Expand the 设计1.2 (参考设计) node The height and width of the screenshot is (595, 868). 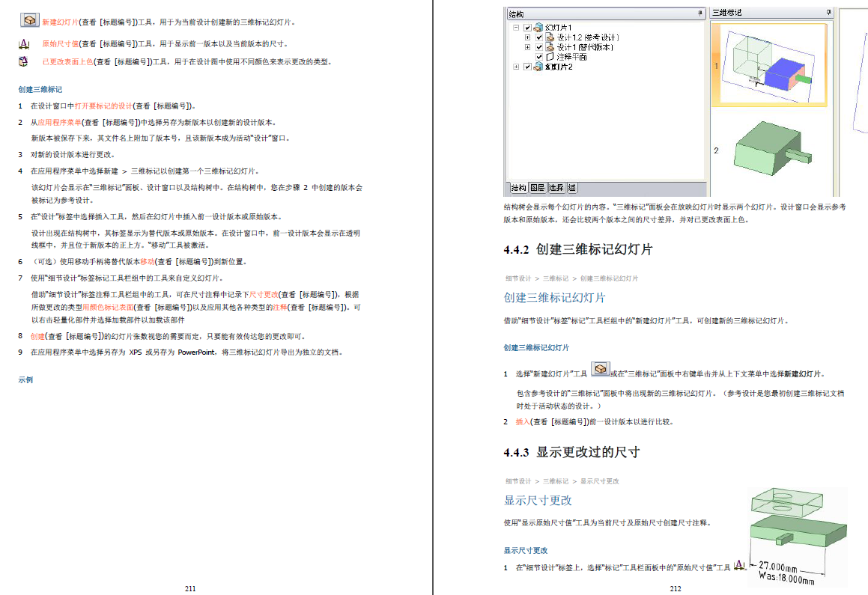[527, 37]
